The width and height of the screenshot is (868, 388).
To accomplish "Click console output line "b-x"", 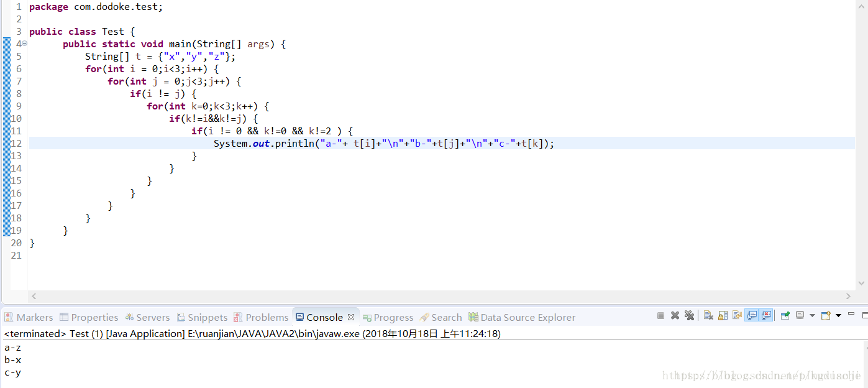I will coord(12,360).
